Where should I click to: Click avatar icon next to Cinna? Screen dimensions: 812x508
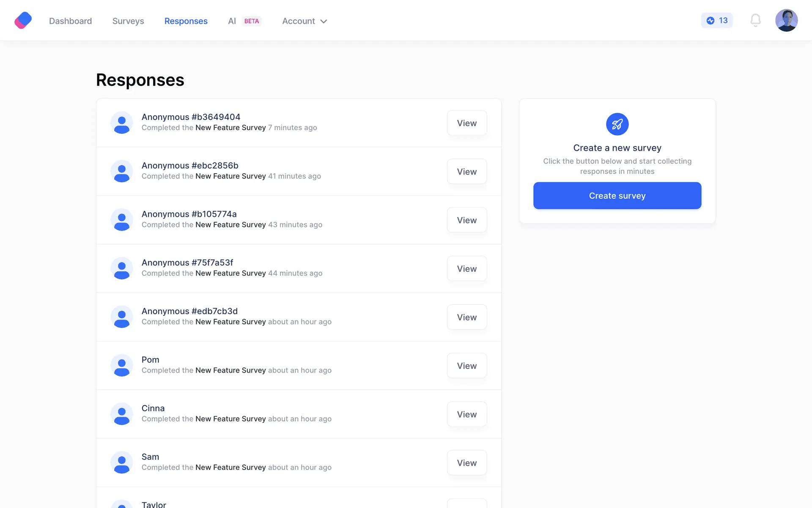click(122, 414)
